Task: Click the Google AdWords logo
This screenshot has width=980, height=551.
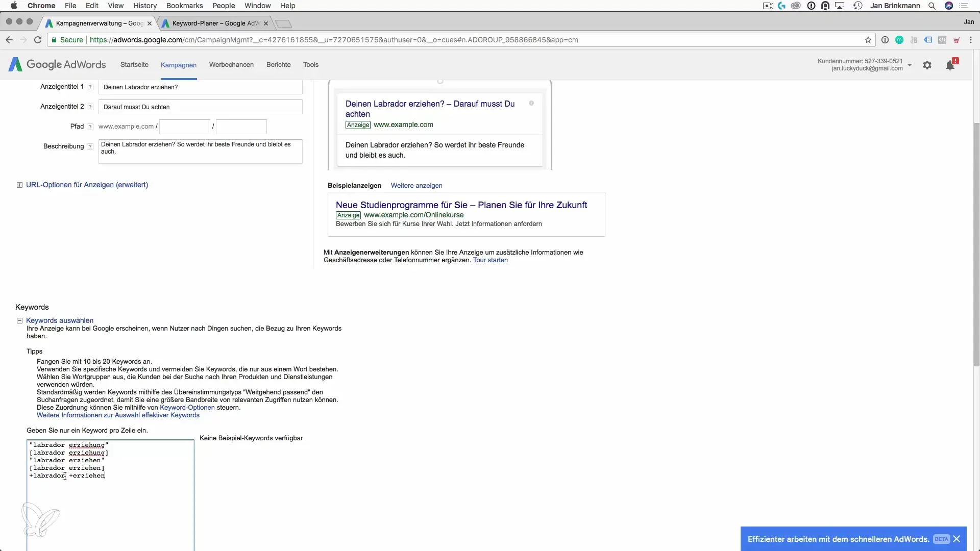Action: tap(57, 64)
